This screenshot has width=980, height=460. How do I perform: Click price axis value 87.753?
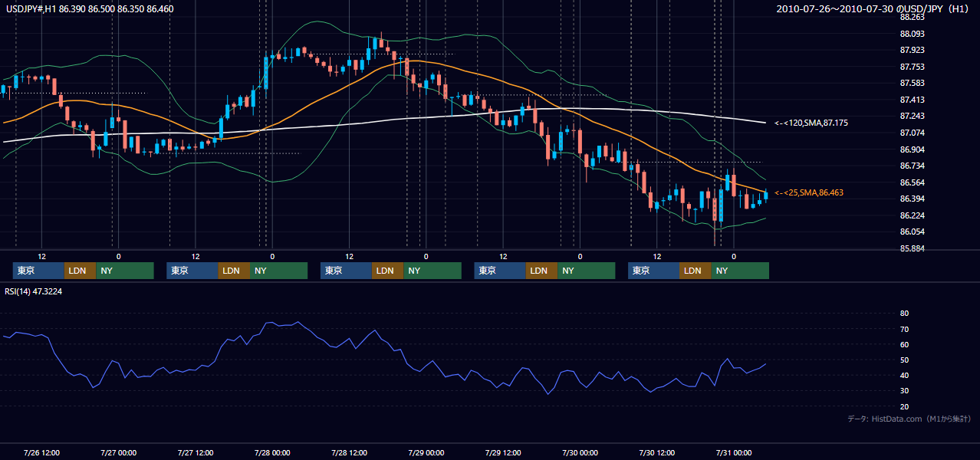click(x=912, y=67)
